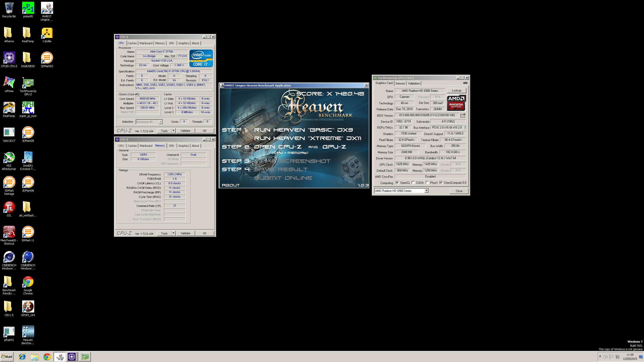Open the TechPowerUp GPU-Z desktop icon
Viewport: 644px width, 362px height.
[28, 86]
